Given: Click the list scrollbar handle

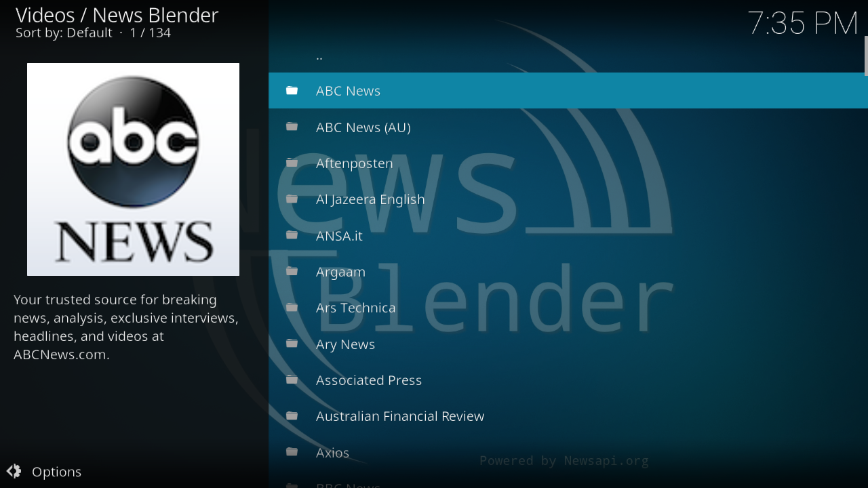Looking at the screenshot, I should [x=866, y=56].
